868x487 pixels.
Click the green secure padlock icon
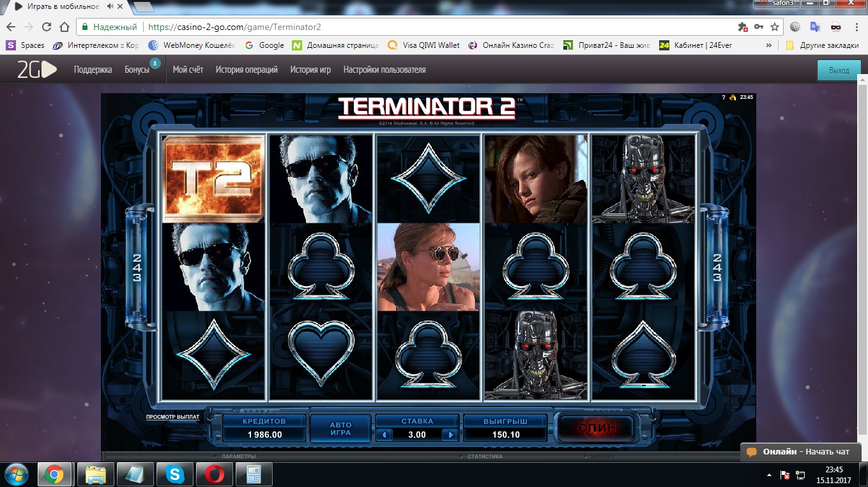click(x=85, y=27)
